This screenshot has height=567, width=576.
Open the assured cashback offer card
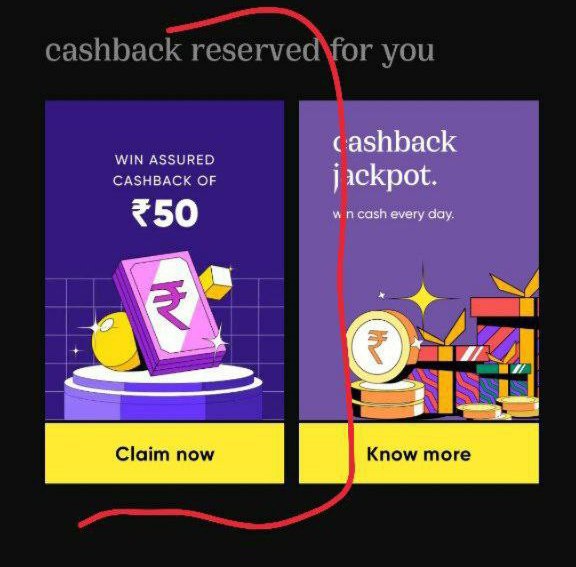pyautogui.click(x=164, y=292)
